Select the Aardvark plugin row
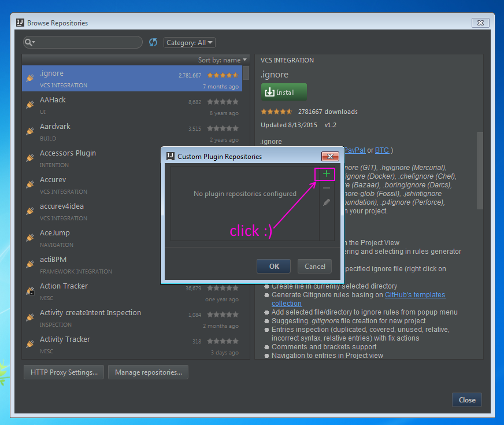This screenshot has width=504, height=425. (132, 131)
